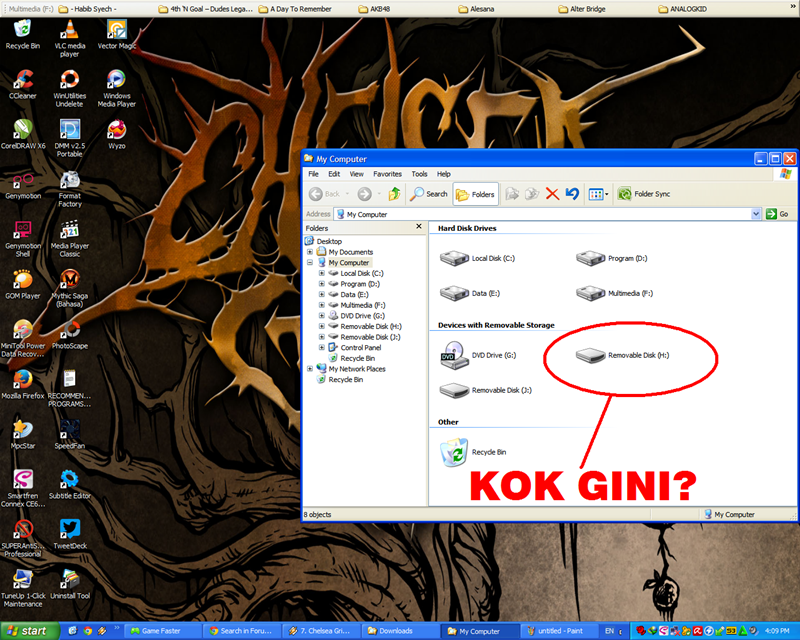Open the Recycle Bin desktop icon
800x640 pixels.
coord(22,34)
